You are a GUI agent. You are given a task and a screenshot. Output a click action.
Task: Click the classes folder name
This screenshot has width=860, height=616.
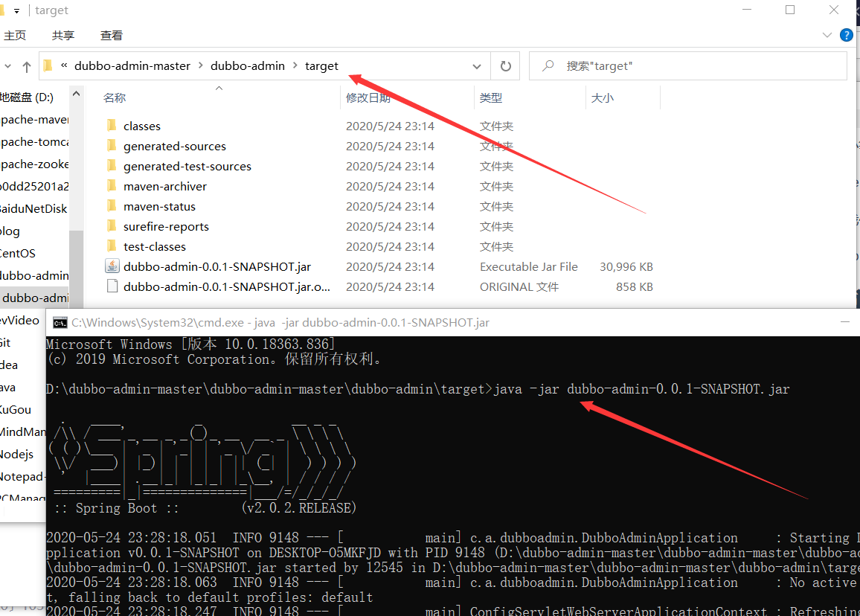[x=142, y=126]
